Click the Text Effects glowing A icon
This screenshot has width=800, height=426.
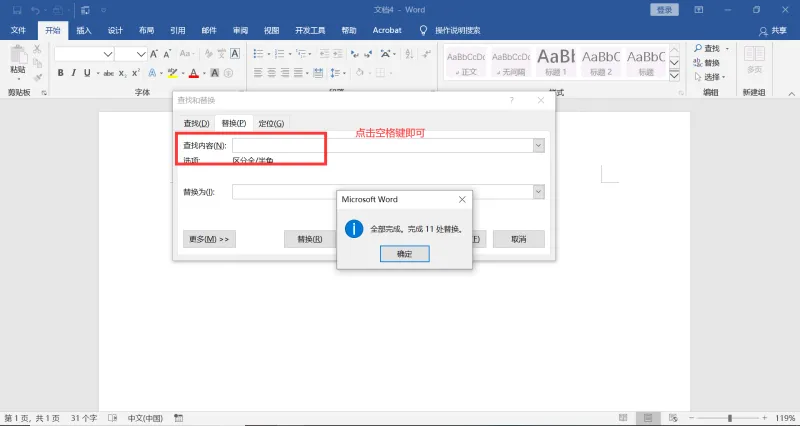pyautogui.click(x=152, y=73)
